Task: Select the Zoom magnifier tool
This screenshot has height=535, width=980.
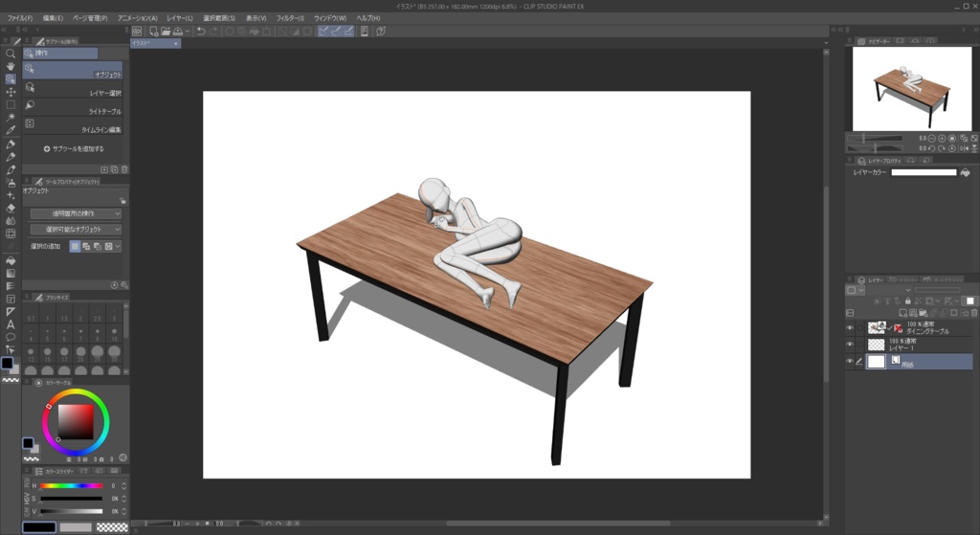Action: pos(11,54)
